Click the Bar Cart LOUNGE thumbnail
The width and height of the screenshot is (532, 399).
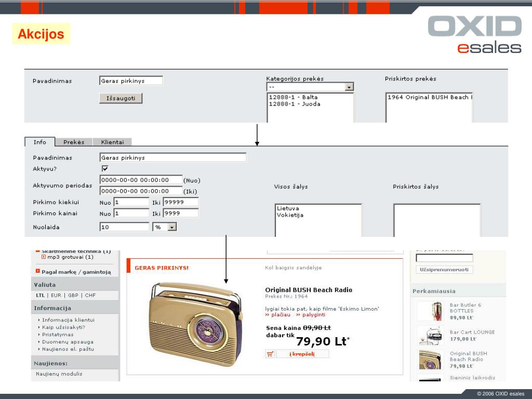430,335
